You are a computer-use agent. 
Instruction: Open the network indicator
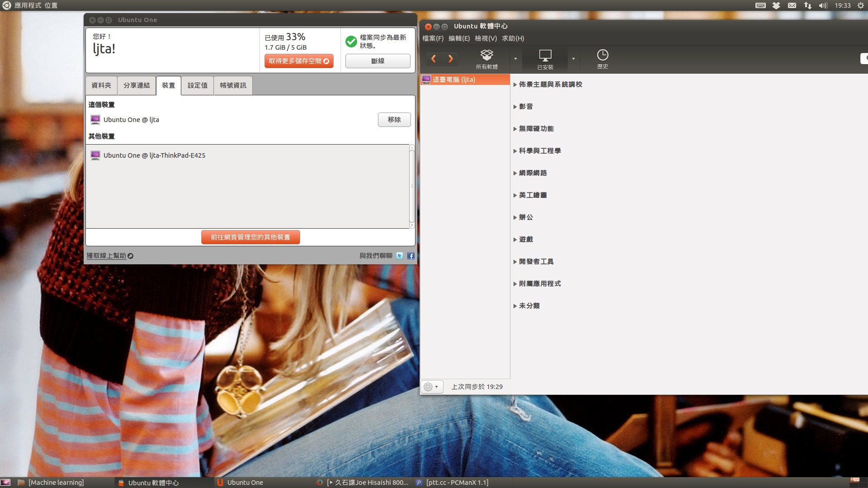pos(807,5)
